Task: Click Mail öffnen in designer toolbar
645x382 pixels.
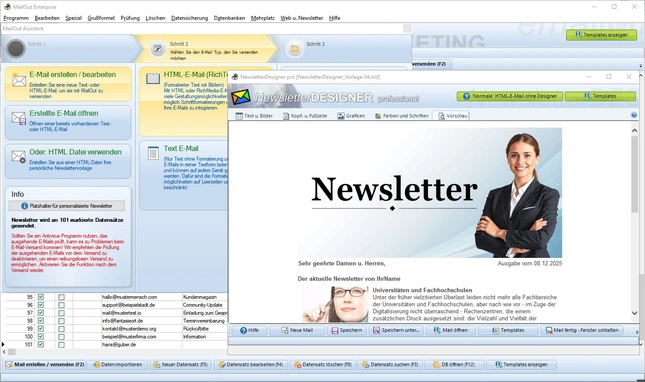Action: click(450, 330)
